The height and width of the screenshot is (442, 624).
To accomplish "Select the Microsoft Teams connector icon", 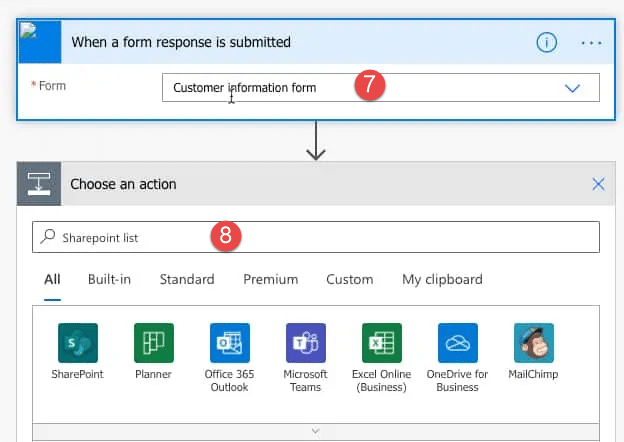I will click(x=306, y=343).
